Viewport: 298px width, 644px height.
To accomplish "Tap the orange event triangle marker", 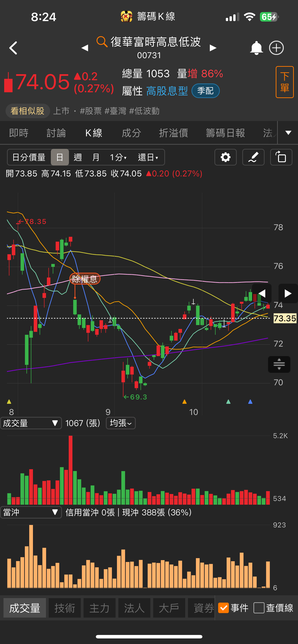I will [185, 402].
